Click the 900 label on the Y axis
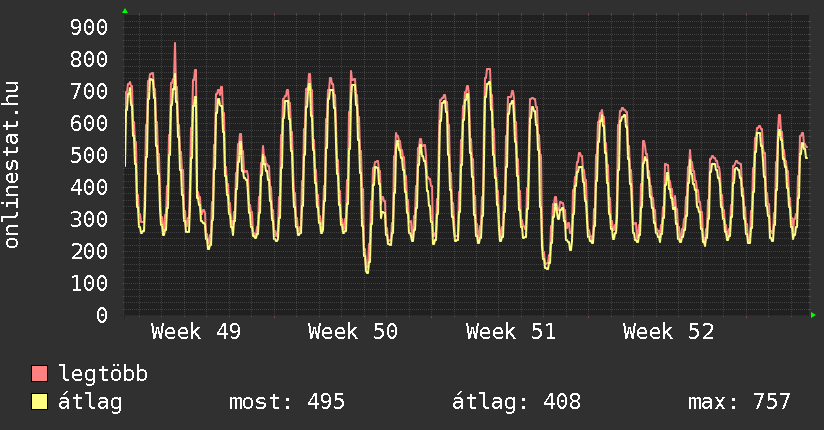Viewport: 824px width, 430px height. 88,27
